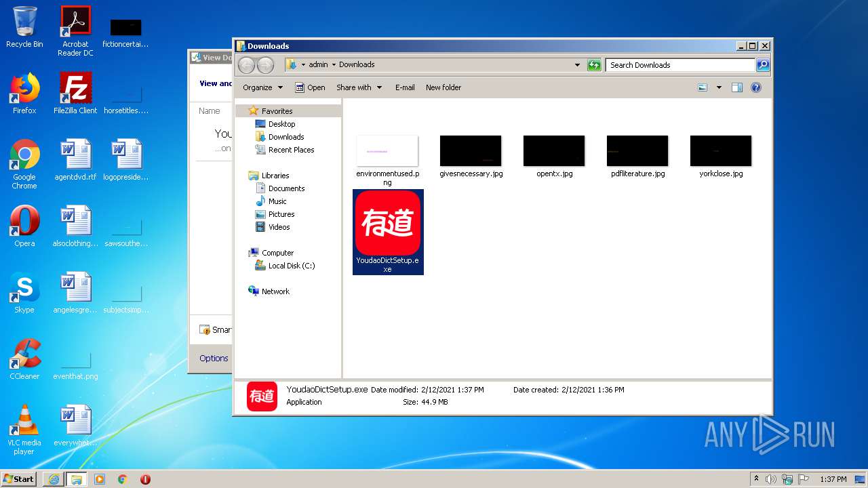
Task: Refresh the Downloads folder view
Action: [x=594, y=65]
